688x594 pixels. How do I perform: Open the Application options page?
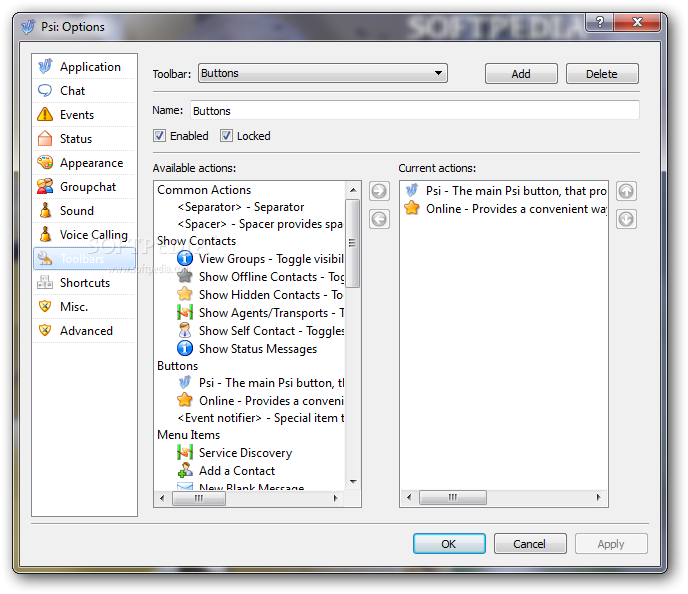coord(84,67)
